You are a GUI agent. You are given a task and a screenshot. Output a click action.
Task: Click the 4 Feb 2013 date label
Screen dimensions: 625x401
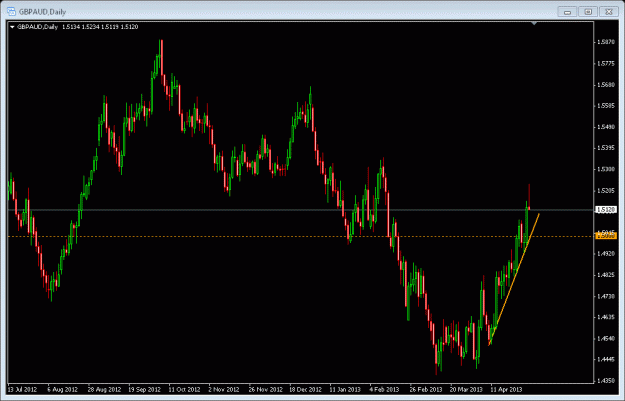[x=384, y=389]
